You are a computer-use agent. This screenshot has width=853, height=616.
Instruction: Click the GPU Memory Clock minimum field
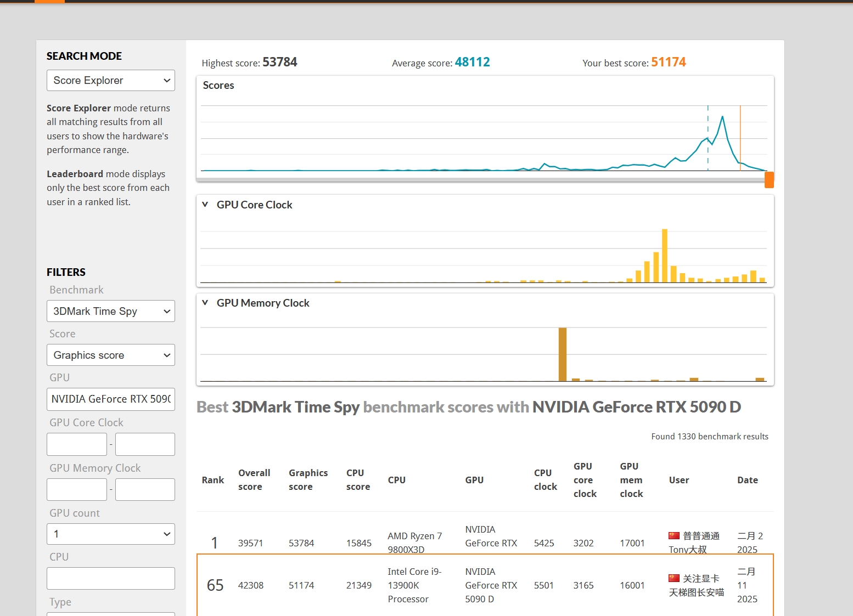pos(77,489)
